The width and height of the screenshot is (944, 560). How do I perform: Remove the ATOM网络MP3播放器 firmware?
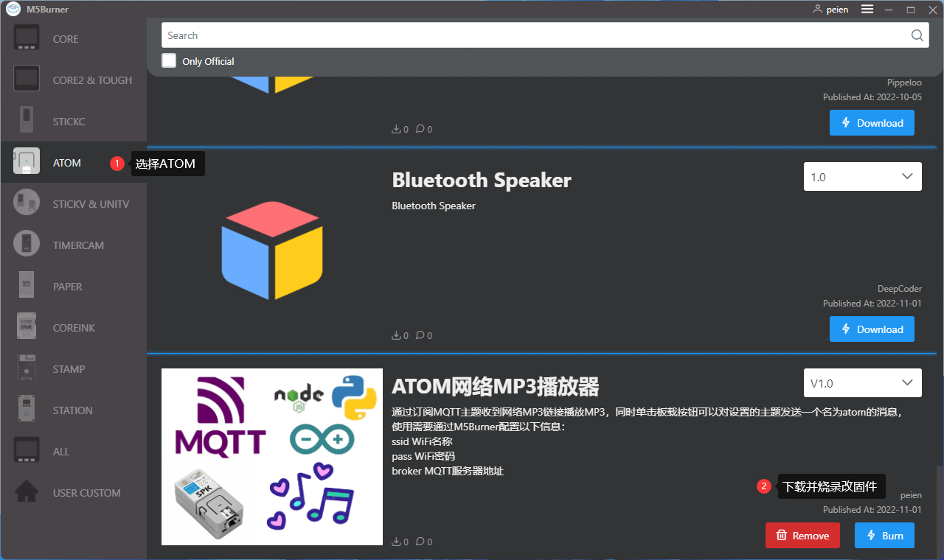point(802,536)
